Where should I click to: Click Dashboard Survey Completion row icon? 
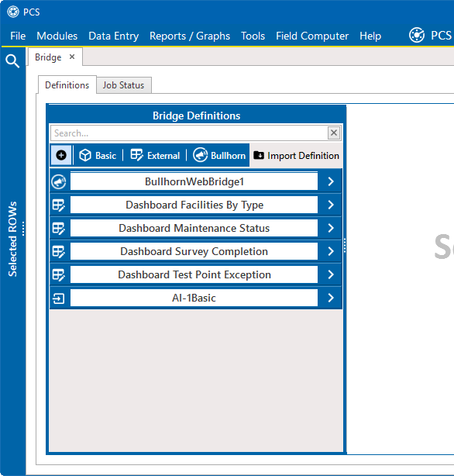coord(59,252)
